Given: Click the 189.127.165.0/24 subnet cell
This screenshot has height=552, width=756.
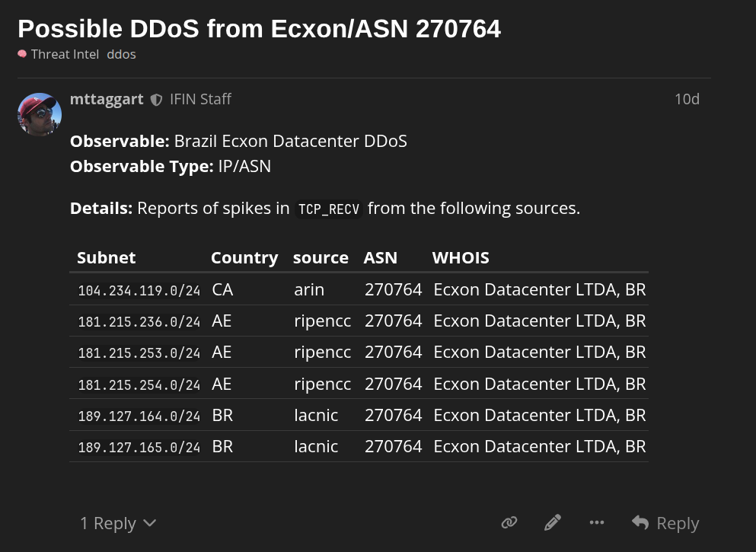Looking at the screenshot, I should point(139,447).
